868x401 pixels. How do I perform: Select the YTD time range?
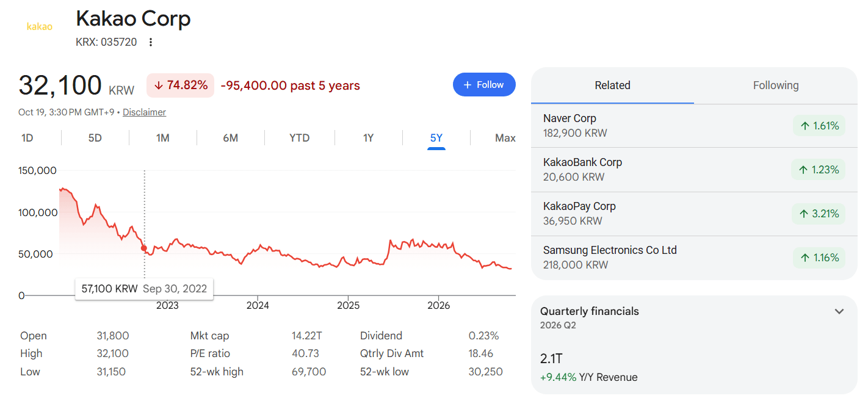click(300, 138)
